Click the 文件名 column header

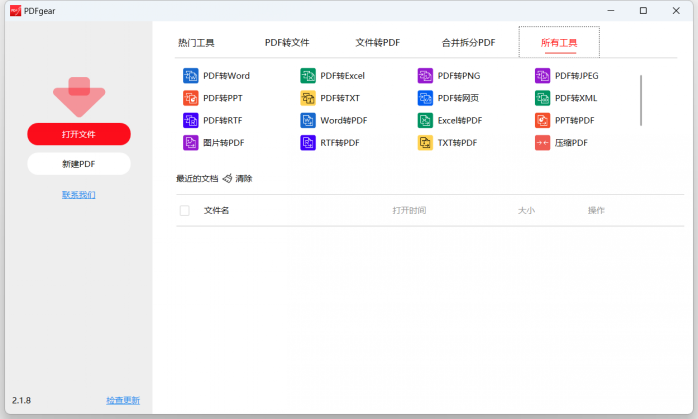216,211
